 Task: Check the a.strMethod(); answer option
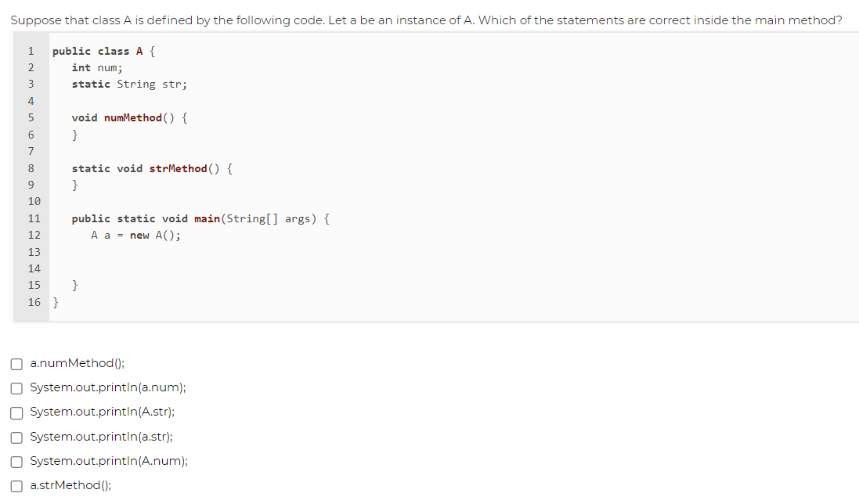[16, 485]
